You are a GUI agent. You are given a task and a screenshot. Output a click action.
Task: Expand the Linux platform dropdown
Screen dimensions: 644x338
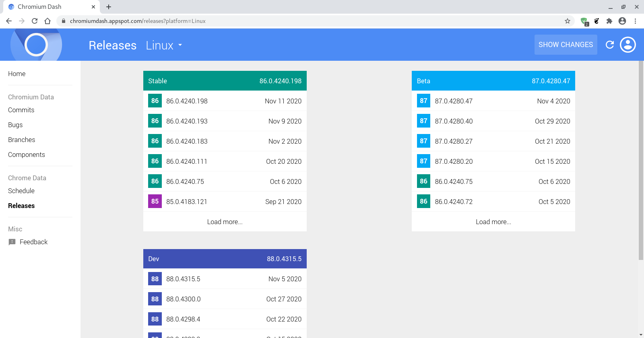click(164, 45)
